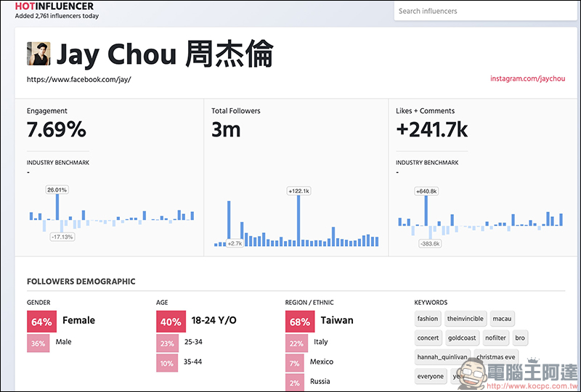This screenshot has width=581, height=392.
Task: Select the nofilter keyword tag
Action: (x=495, y=338)
